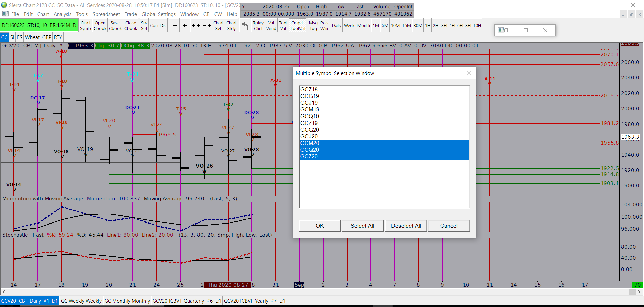
Task: Click the horizontal scrollbar right arrow
Action: (x=639, y=292)
